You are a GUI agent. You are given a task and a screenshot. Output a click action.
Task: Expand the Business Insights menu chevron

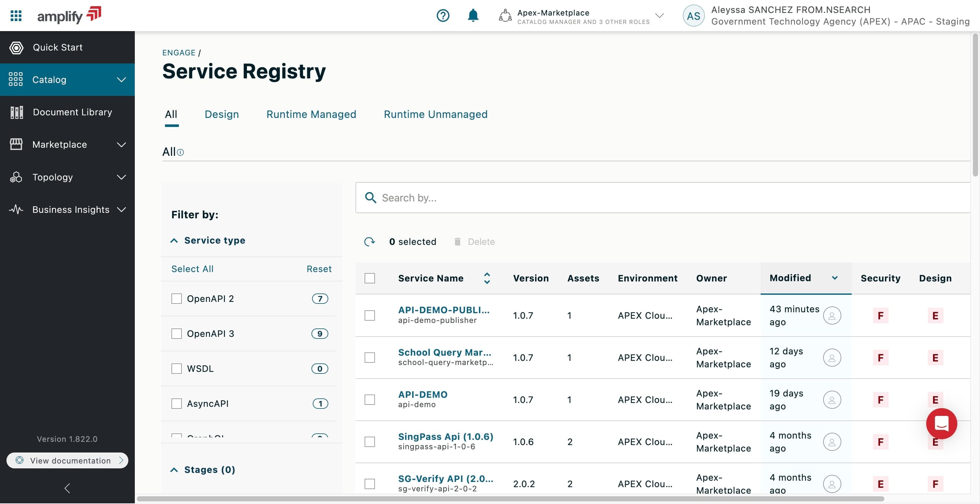[121, 210]
